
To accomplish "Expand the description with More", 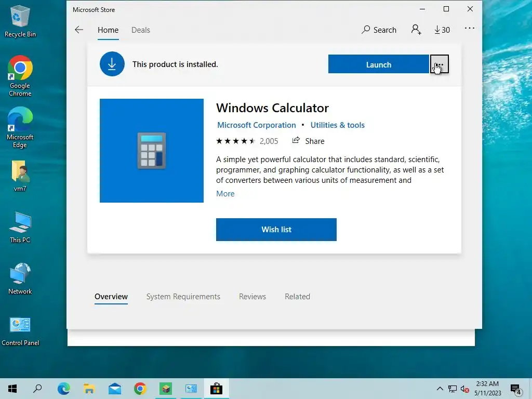I will pyautogui.click(x=225, y=194).
